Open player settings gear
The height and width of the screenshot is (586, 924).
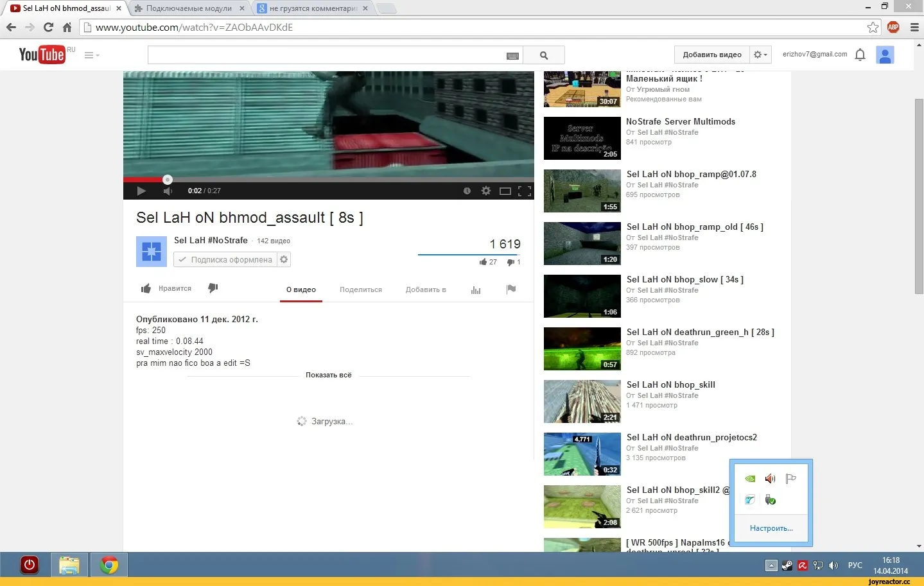[x=486, y=191]
